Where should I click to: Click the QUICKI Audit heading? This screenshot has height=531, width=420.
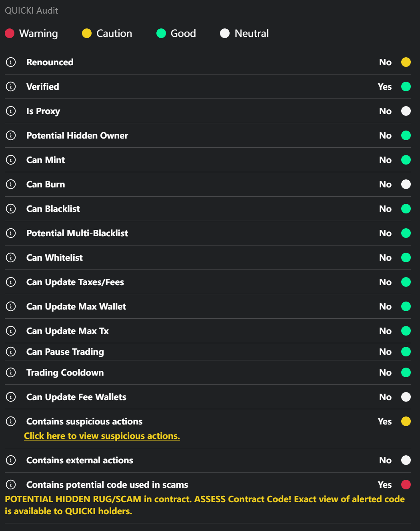point(32,10)
